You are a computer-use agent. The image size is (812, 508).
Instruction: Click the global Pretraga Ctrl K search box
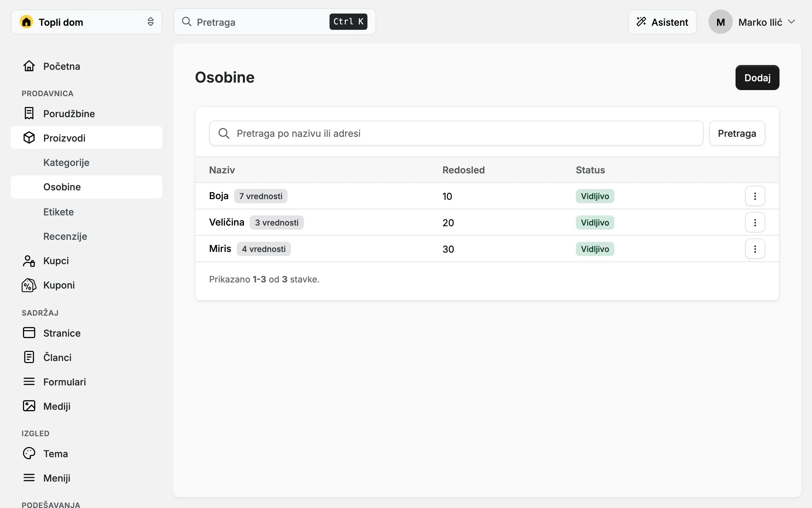coord(274,22)
